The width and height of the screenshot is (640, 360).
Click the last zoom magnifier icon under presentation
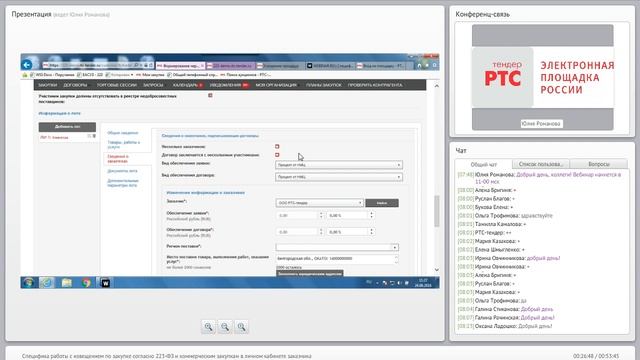point(241,327)
